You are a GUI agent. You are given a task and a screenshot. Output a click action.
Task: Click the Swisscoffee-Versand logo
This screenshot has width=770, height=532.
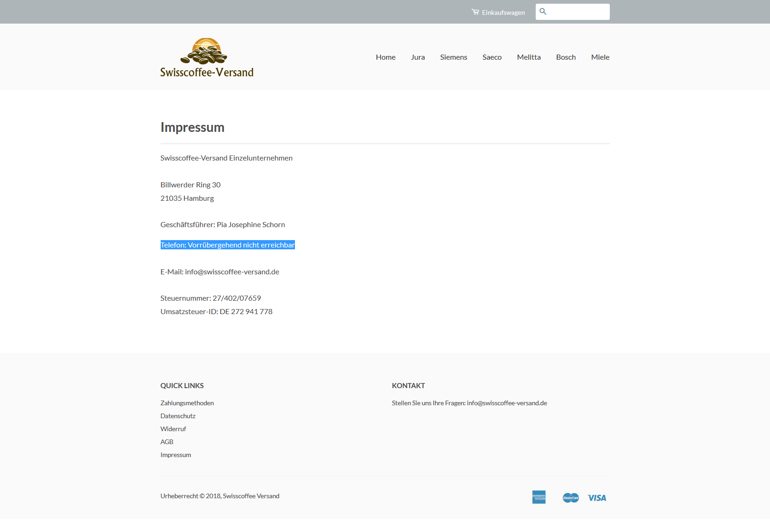click(x=207, y=57)
